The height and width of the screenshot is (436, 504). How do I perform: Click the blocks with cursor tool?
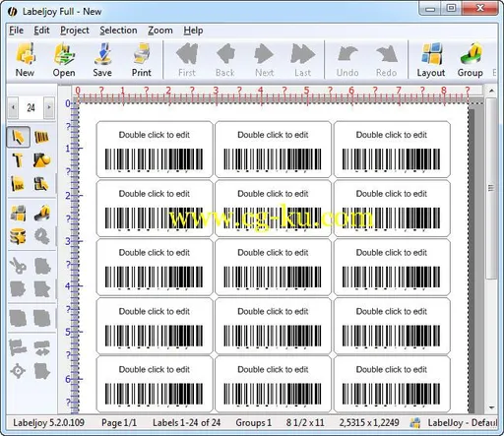coord(41,184)
